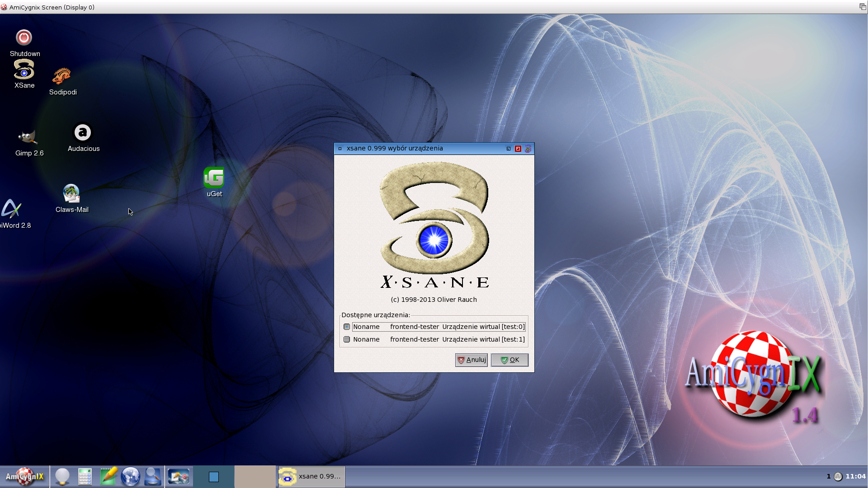868x488 pixels.
Task: Confirm device selection with the OK button
Action: tap(509, 360)
